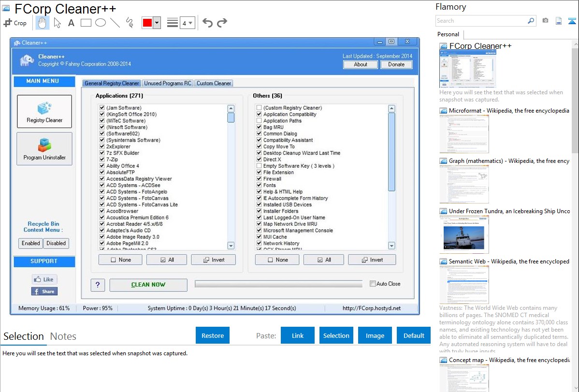This screenshot has height=392, width=579.
Task: Uncheck the AbsoluteFTP checkbox
Action: point(102,172)
